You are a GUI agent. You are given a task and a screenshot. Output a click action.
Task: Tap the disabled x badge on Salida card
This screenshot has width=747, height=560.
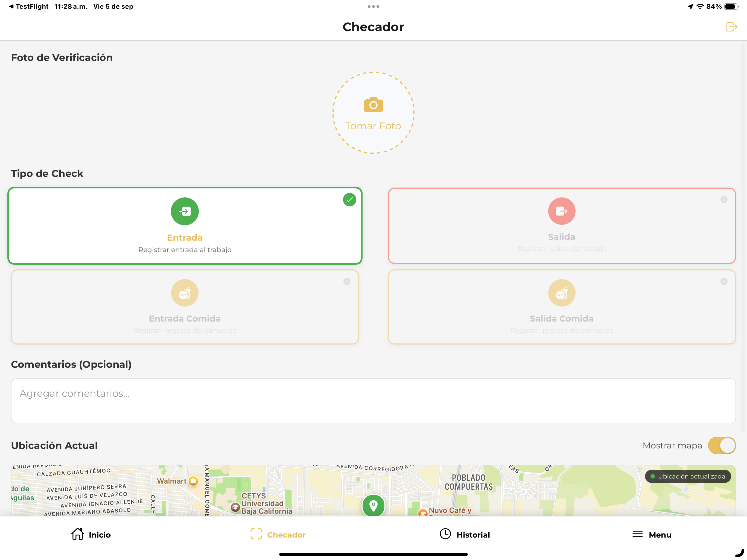tap(724, 200)
